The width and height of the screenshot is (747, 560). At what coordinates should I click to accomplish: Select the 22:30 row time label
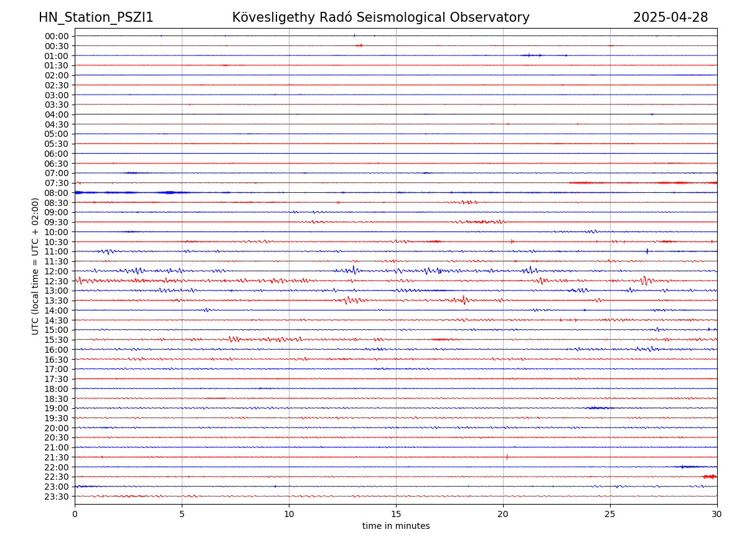coord(57,477)
